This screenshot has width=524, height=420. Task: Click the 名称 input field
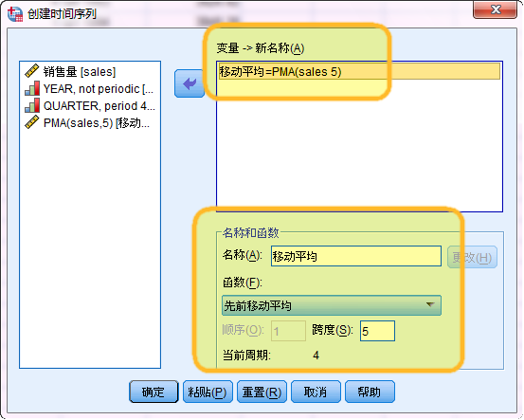point(356,257)
